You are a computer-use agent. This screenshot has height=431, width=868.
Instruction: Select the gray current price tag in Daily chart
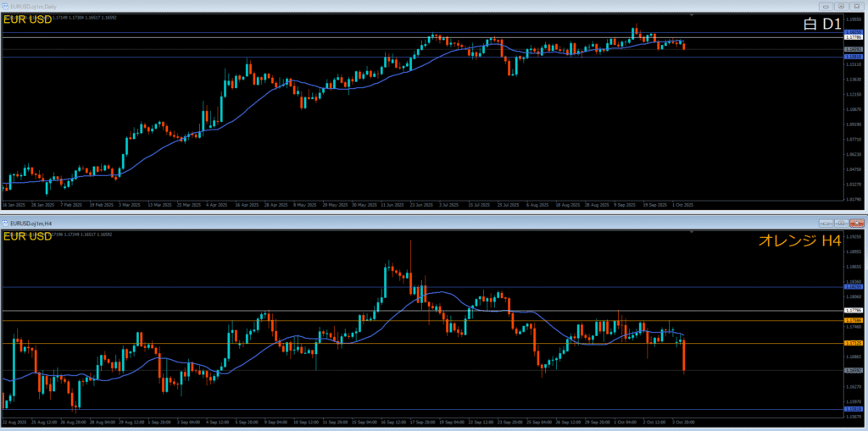(x=853, y=49)
